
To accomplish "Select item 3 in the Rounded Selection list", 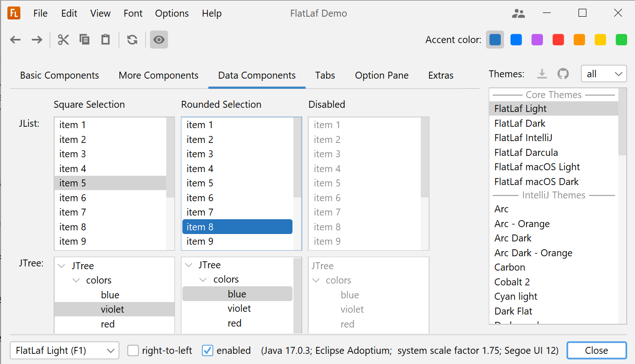I will [x=199, y=154].
